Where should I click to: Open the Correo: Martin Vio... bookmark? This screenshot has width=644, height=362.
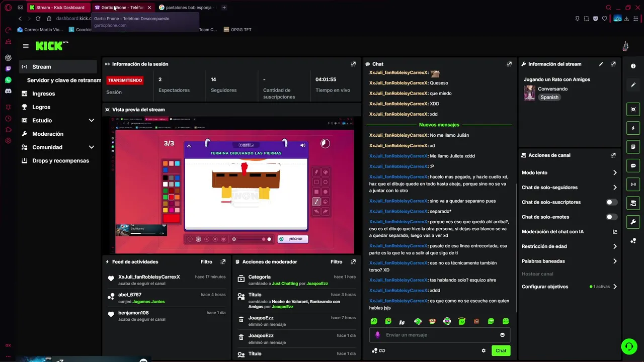pos(40,30)
